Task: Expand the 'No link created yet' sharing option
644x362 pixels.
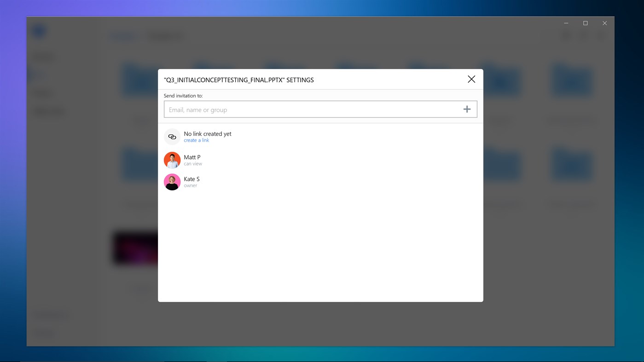Action: pyautogui.click(x=207, y=133)
